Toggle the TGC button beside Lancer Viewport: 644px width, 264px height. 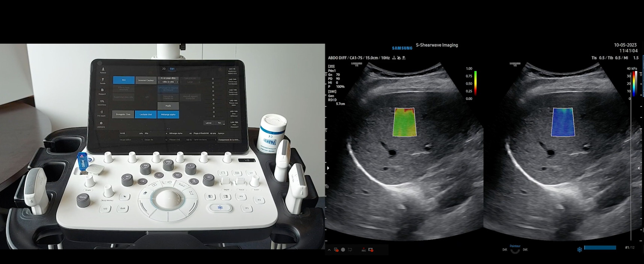[219, 123]
